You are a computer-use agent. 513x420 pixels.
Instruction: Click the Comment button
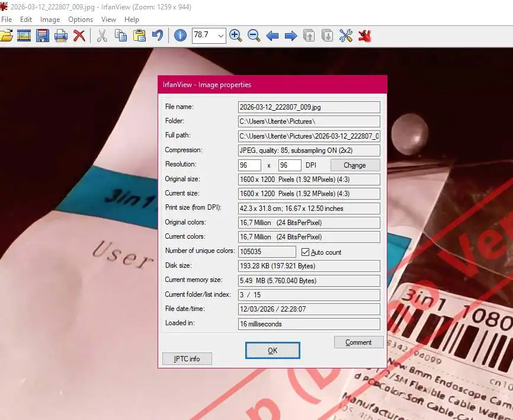click(358, 342)
